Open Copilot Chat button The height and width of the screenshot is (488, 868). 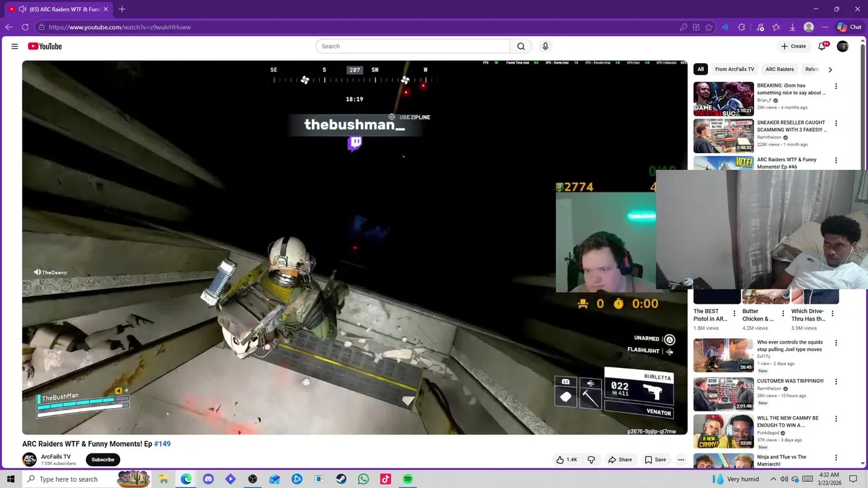tap(849, 27)
